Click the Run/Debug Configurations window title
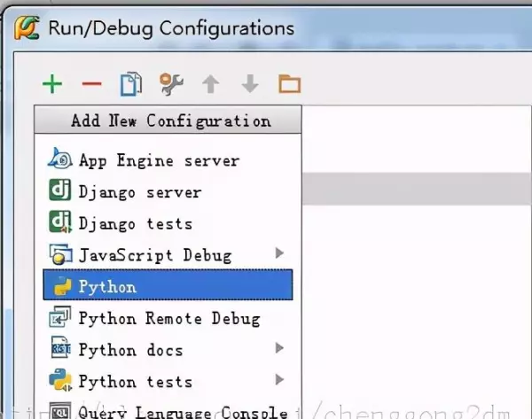This screenshot has height=419, width=532. [171, 28]
